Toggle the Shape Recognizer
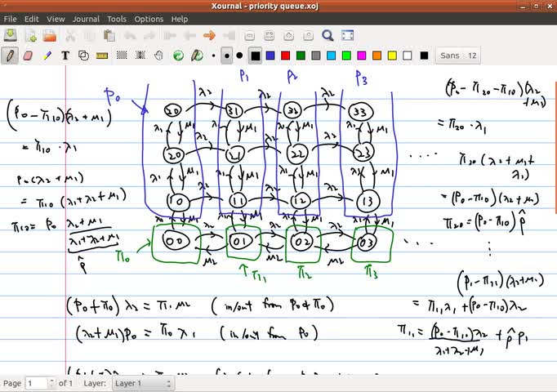Image resolution: width=557 pixels, height=392 pixels. point(83,56)
